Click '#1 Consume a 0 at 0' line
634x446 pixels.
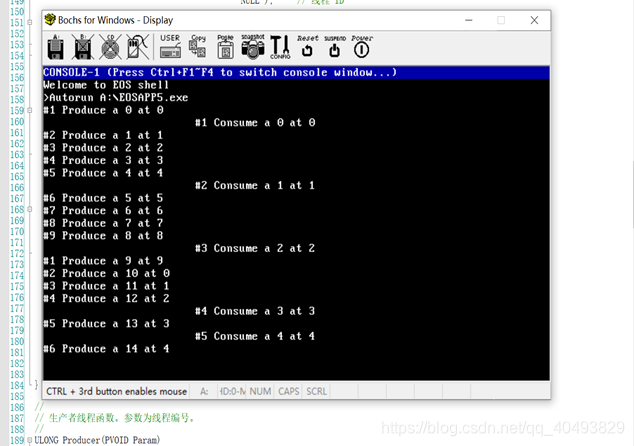tap(255, 123)
